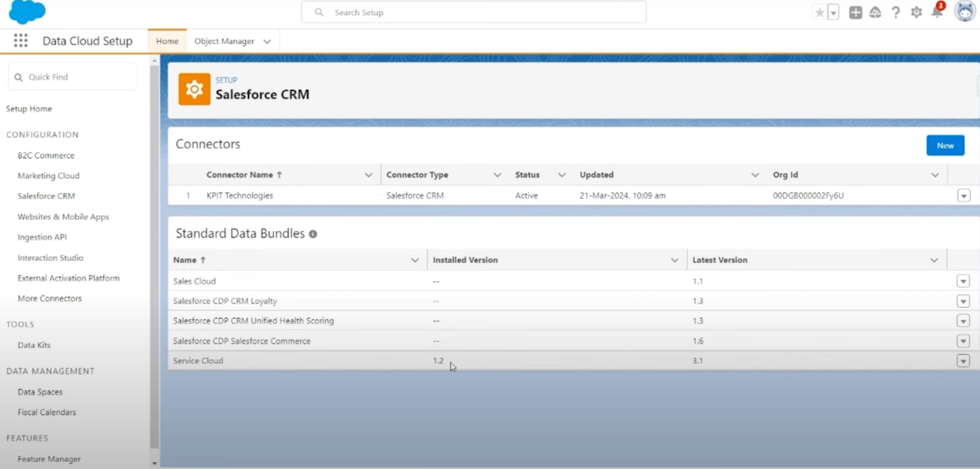Image resolution: width=980 pixels, height=469 pixels.
Task: Open Connector Type column menu chevron
Action: click(497, 175)
